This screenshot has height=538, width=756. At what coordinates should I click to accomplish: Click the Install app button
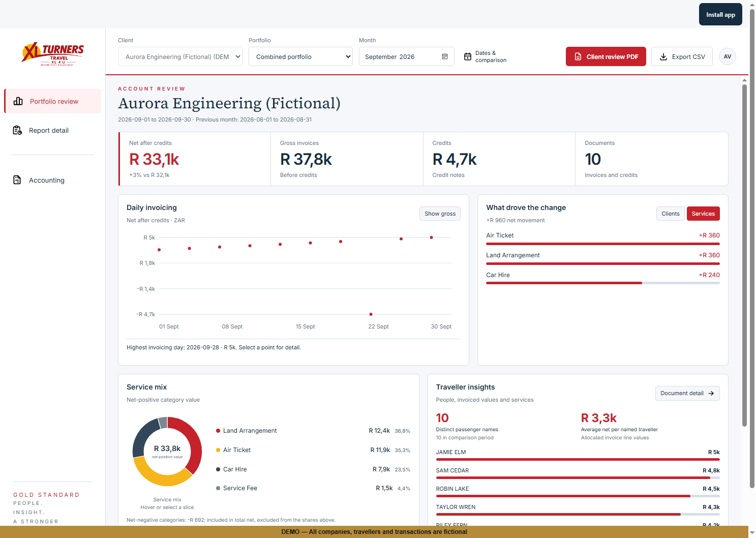(x=720, y=14)
